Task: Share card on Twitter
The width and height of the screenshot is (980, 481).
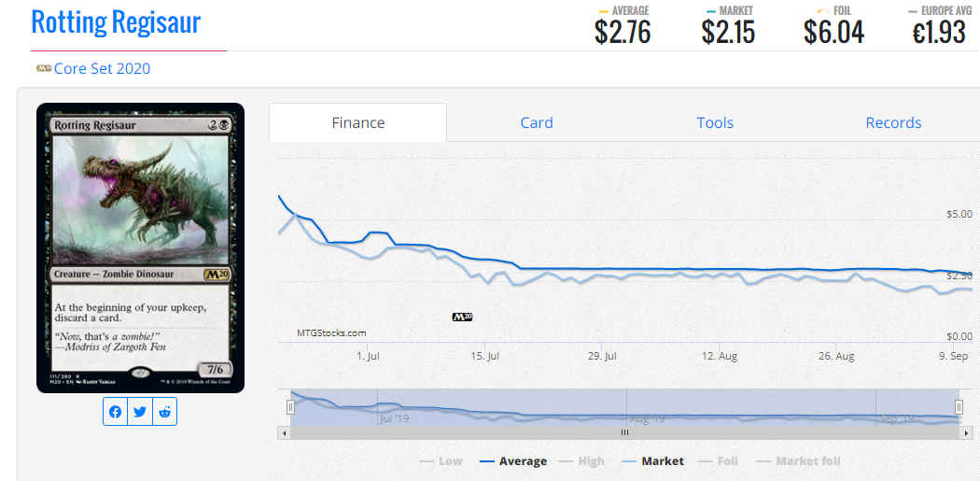Action: tap(140, 412)
